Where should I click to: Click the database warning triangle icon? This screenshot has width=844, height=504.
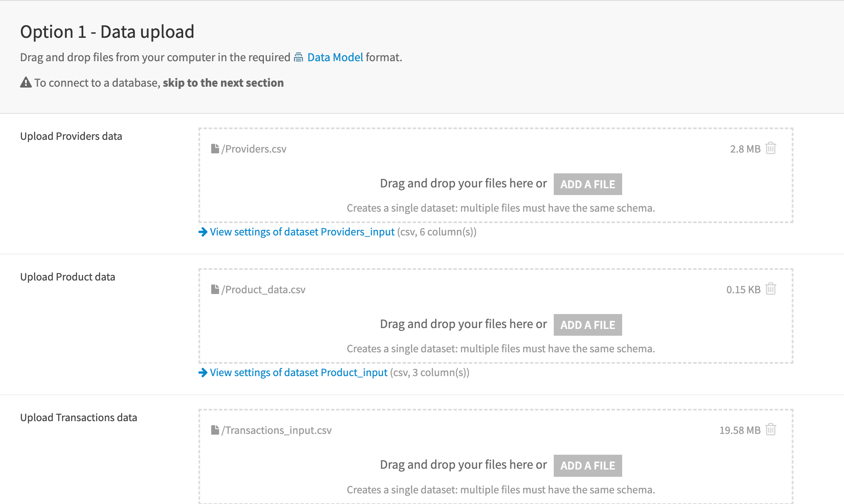pyautogui.click(x=26, y=82)
